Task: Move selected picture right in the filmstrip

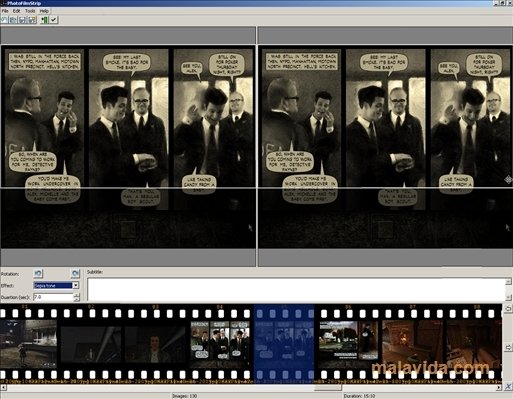Action: 508,348
